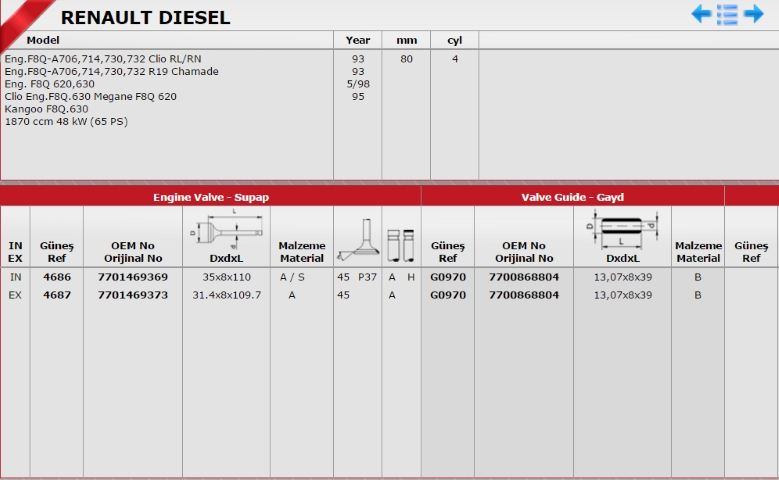
Task: Click the valve seat angle icon
Action: (x=357, y=240)
